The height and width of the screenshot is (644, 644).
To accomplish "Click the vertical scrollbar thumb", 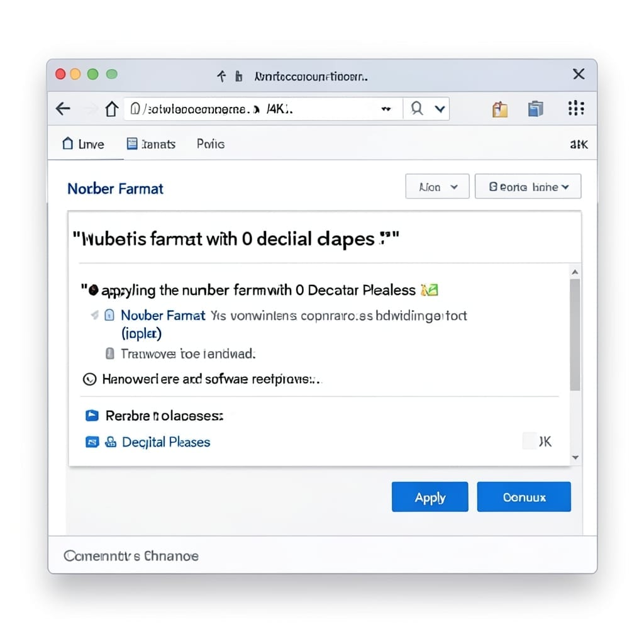I will 575,335.
